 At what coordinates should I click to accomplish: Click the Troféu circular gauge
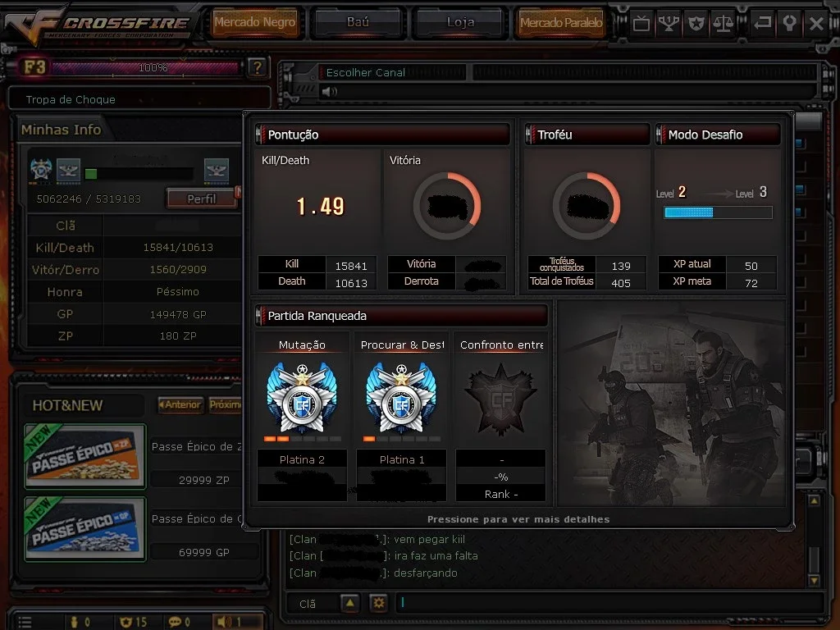coord(587,206)
